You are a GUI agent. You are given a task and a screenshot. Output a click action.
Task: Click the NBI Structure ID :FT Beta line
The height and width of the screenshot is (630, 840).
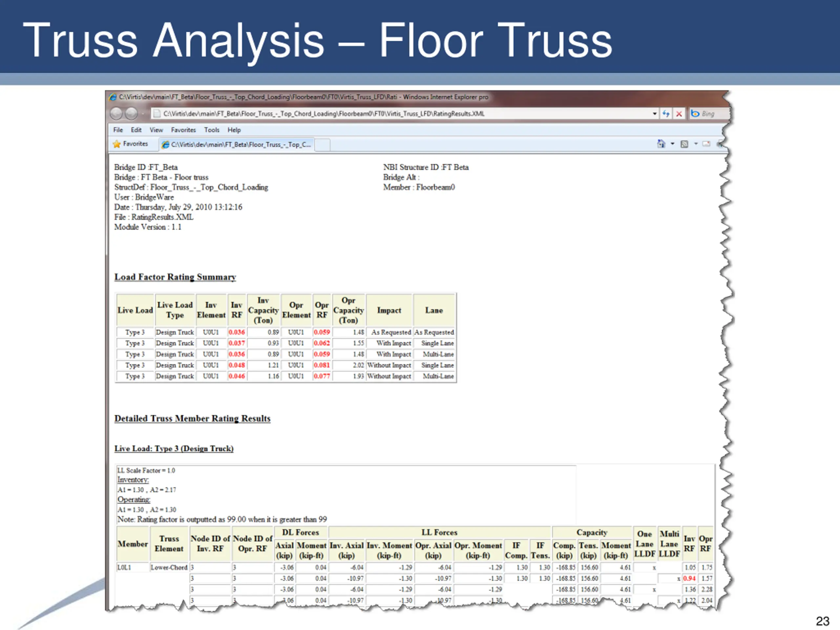click(x=426, y=167)
